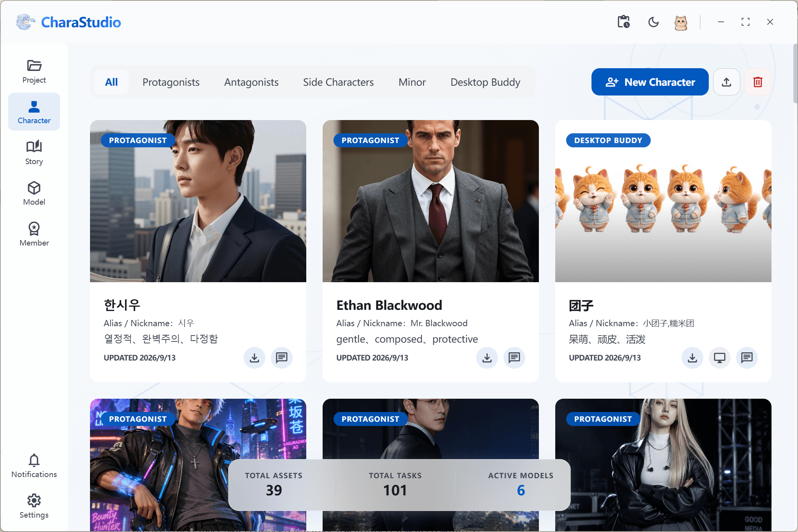
Task: Download the Ethan Blackwood character
Action: tap(487, 358)
